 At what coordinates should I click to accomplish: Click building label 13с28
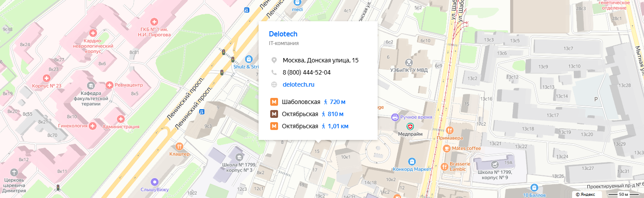pos(625,85)
